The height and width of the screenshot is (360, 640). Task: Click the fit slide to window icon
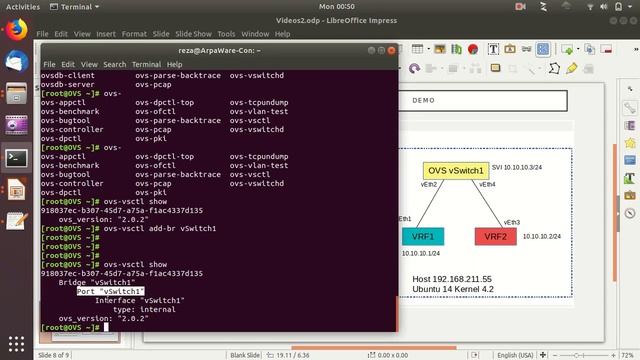click(x=543, y=355)
